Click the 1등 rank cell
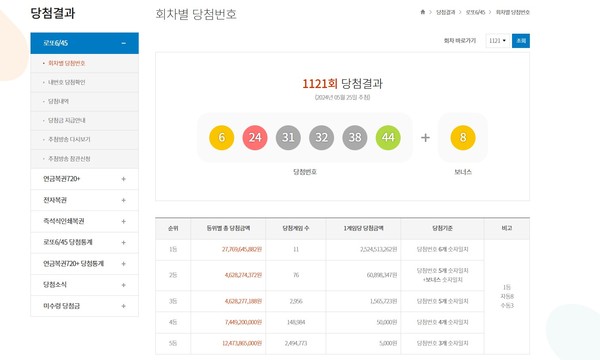Screen dimensions: 600x360 pyautogui.click(x=173, y=249)
